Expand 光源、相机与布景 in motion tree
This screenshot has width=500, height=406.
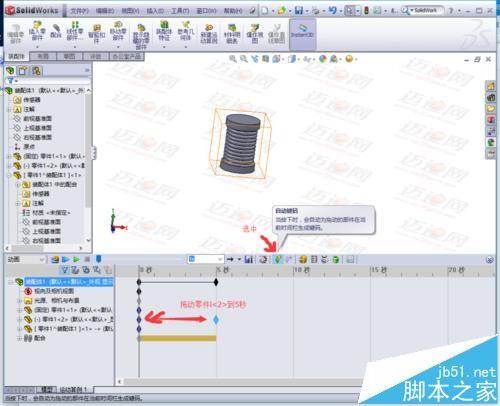(20, 301)
